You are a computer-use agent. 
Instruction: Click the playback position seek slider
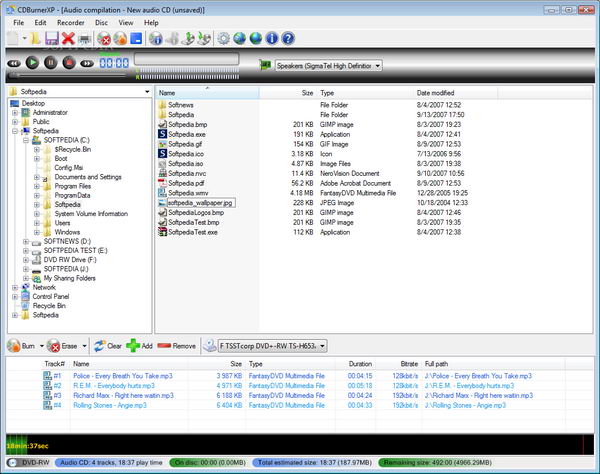point(68,75)
